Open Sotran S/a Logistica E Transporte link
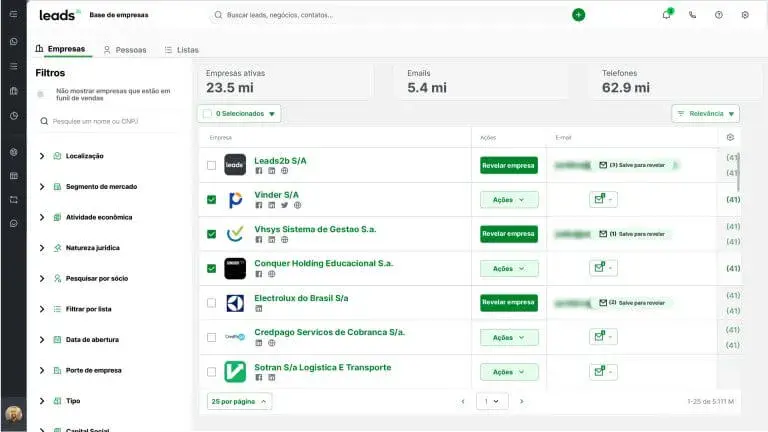The width and height of the screenshot is (768, 432). pyautogui.click(x=322, y=367)
